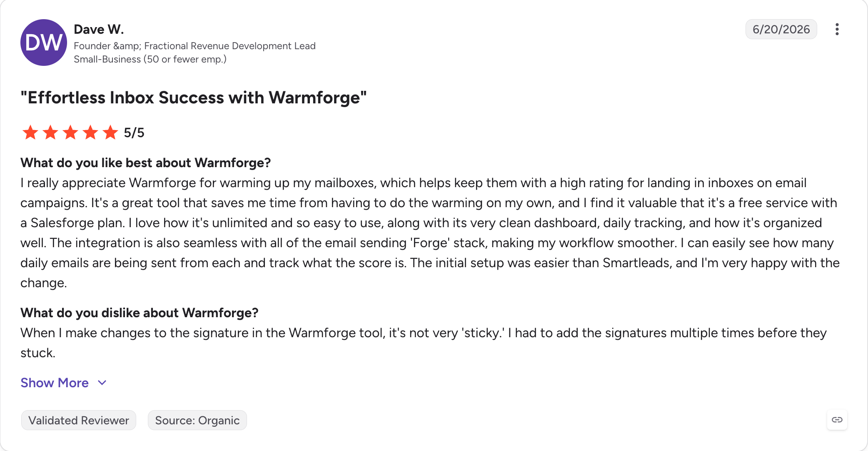Select the Source: Organic tag
The width and height of the screenshot is (868, 451).
197,420
